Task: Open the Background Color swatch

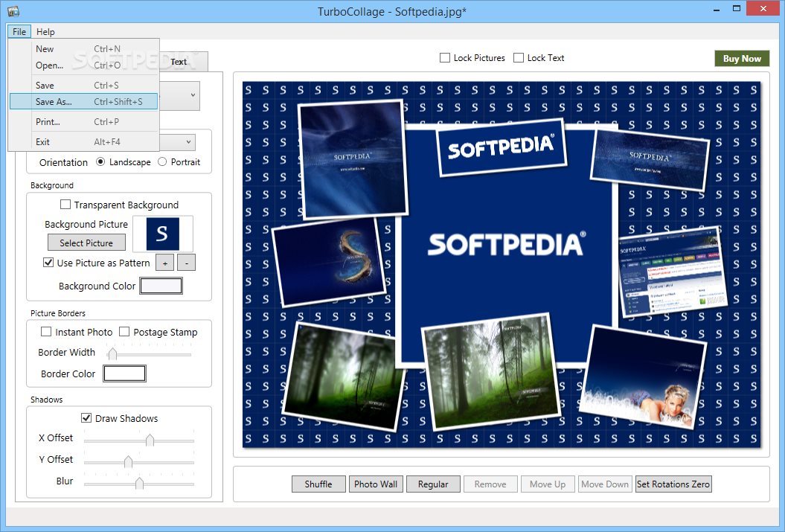Action: point(161,286)
